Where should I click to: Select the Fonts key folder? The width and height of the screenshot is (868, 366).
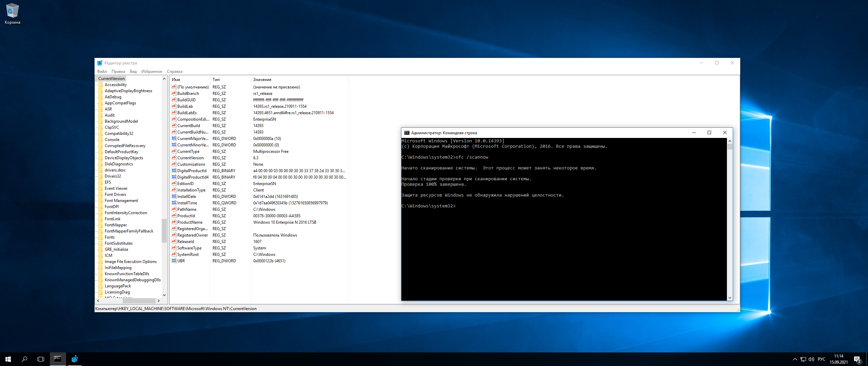click(110, 237)
